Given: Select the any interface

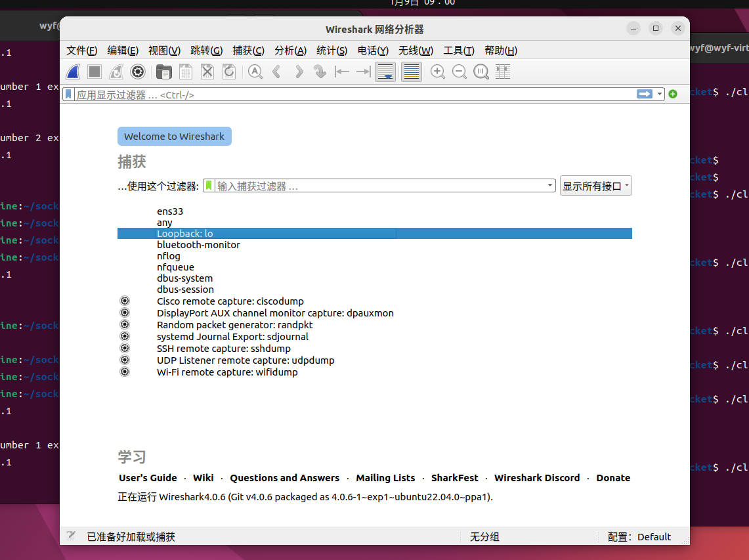Looking at the screenshot, I should (374, 223).
